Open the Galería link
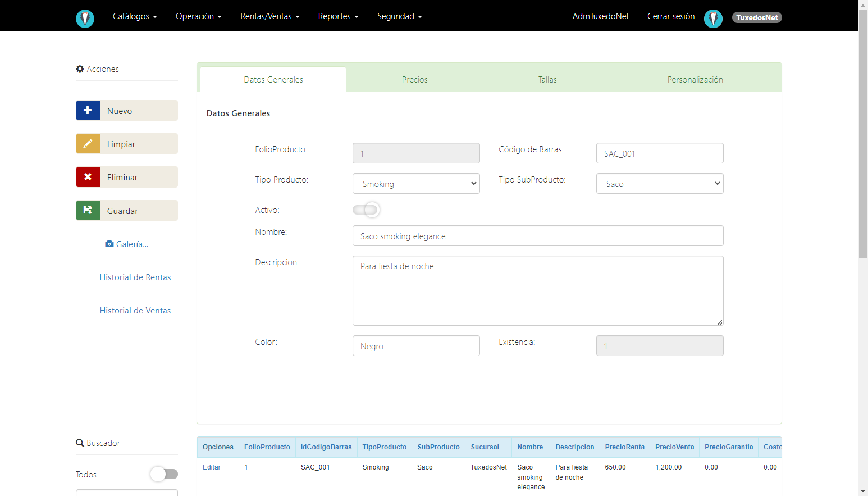This screenshot has width=868, height=496. [x=127, y=244]
